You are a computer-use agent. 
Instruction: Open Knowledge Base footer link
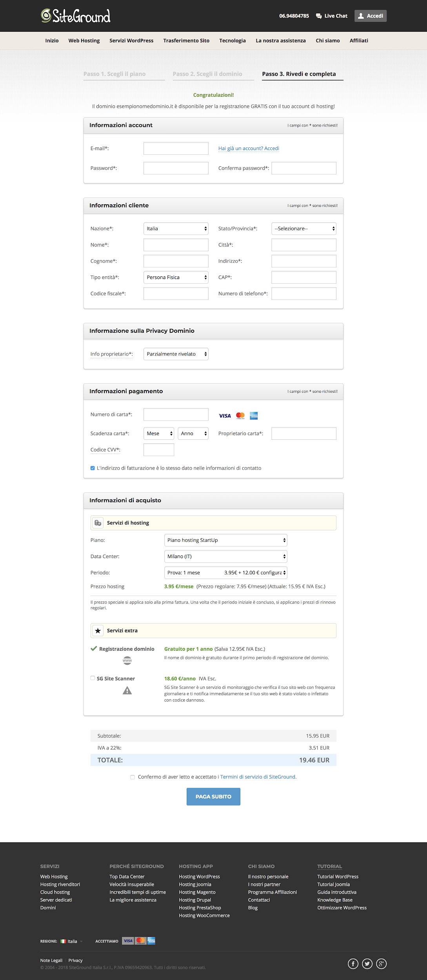click(x=335, y=900)
